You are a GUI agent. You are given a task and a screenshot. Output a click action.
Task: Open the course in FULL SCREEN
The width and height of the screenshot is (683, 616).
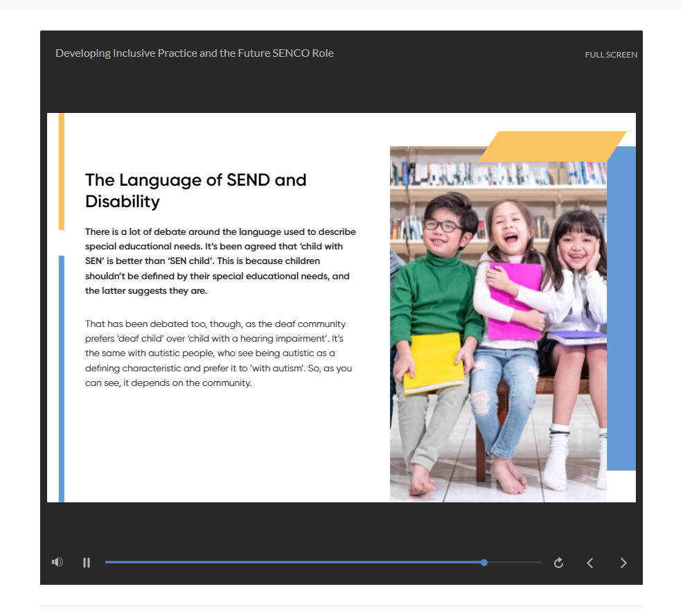coord(610,55)
